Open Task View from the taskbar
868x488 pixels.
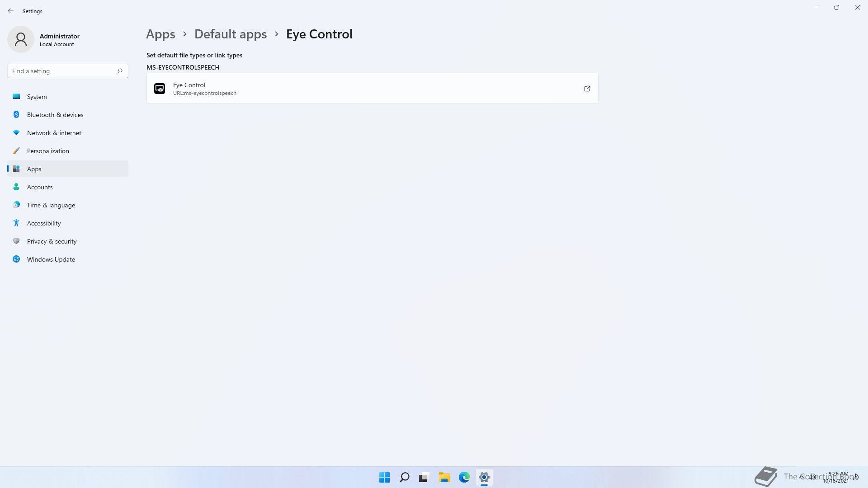[x=424, y=477]
